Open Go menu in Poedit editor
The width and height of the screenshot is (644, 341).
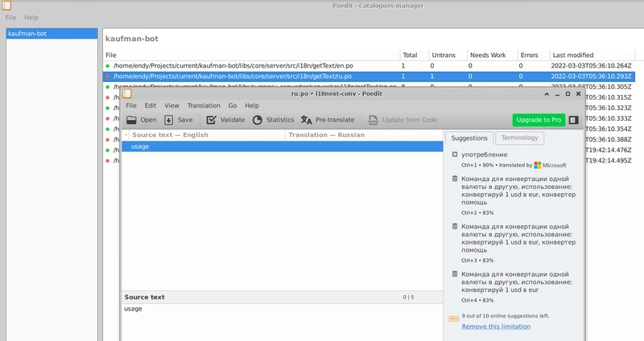pyautogui.click(x=233, y=105)
